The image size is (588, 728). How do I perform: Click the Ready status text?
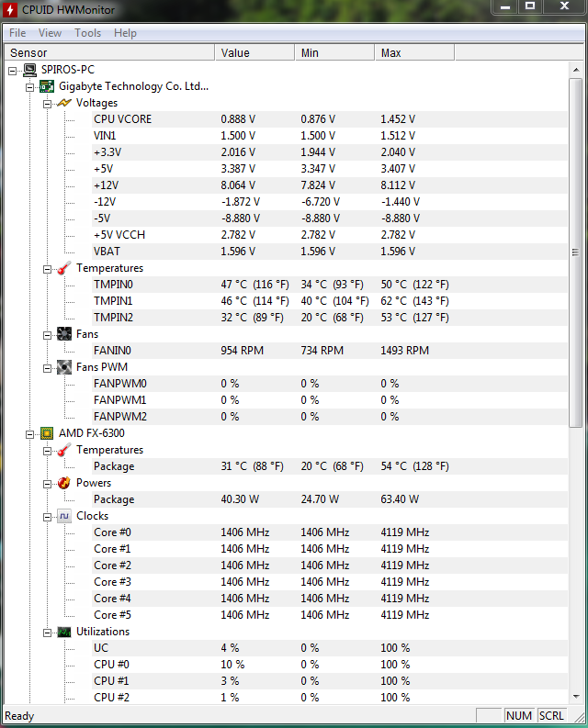(x=19, y=716)
